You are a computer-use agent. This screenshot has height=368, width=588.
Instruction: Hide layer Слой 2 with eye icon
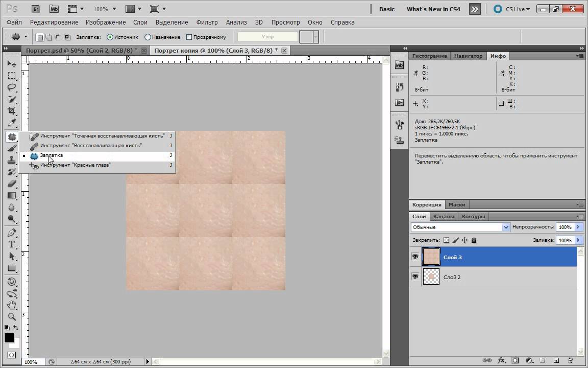click(x=415, y=277)
